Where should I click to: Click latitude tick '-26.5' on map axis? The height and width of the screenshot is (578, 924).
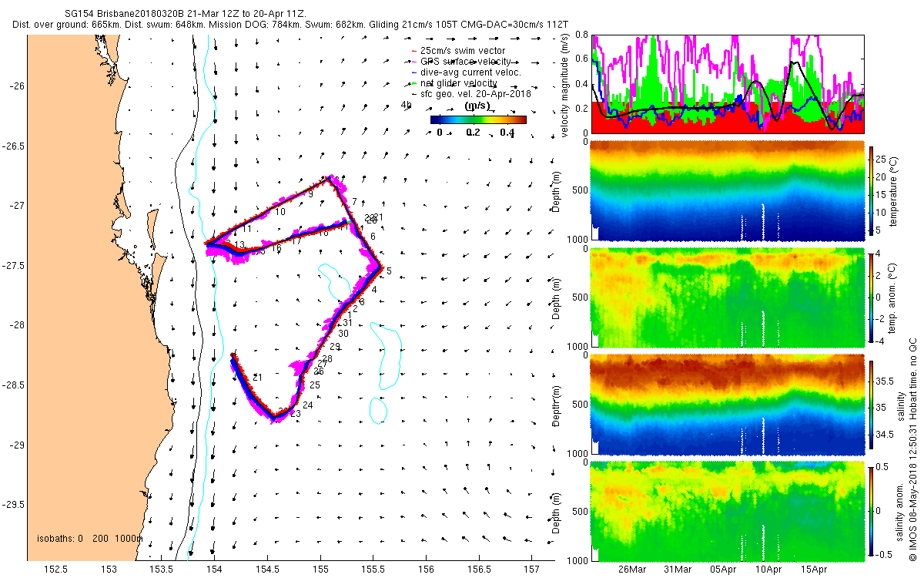click(12, 146)
